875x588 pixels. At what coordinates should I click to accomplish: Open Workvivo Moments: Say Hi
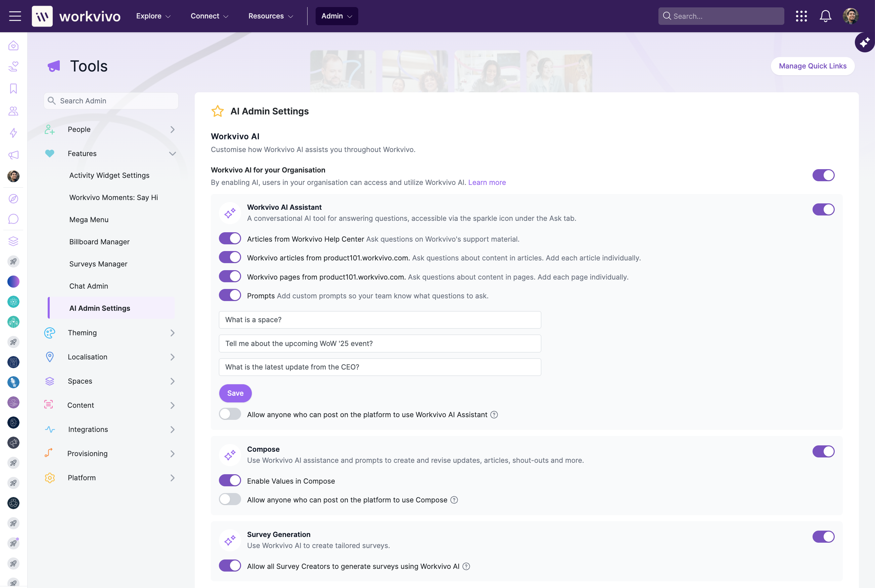point(113,198)
